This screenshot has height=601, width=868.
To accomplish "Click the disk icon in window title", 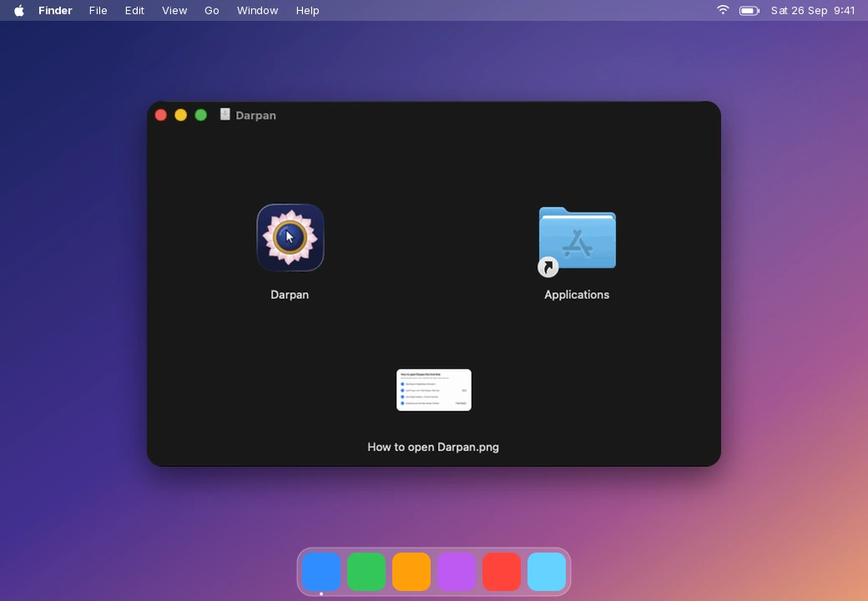I will point(225,114).
